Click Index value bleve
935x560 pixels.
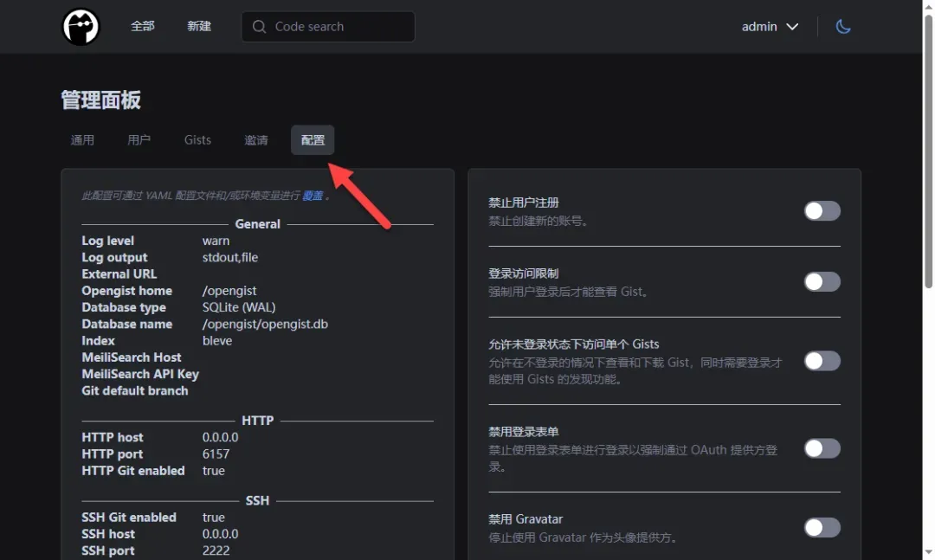coord(217,341)
